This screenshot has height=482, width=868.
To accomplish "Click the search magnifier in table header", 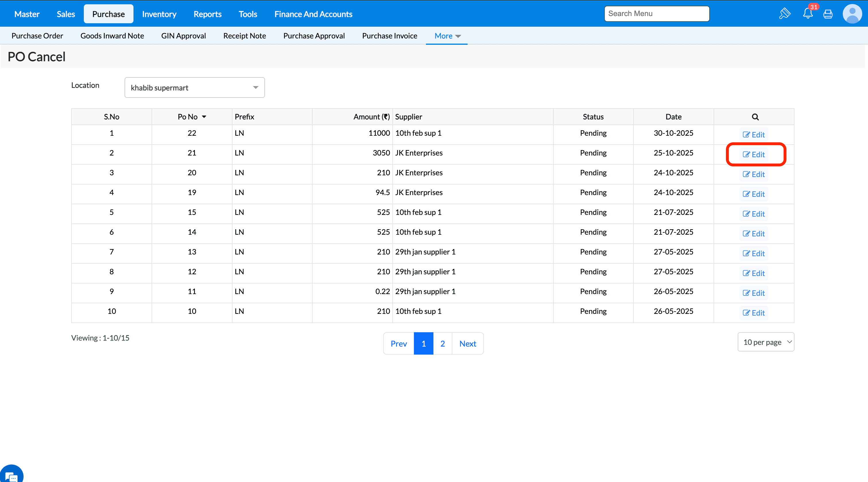I will point(755,117).
